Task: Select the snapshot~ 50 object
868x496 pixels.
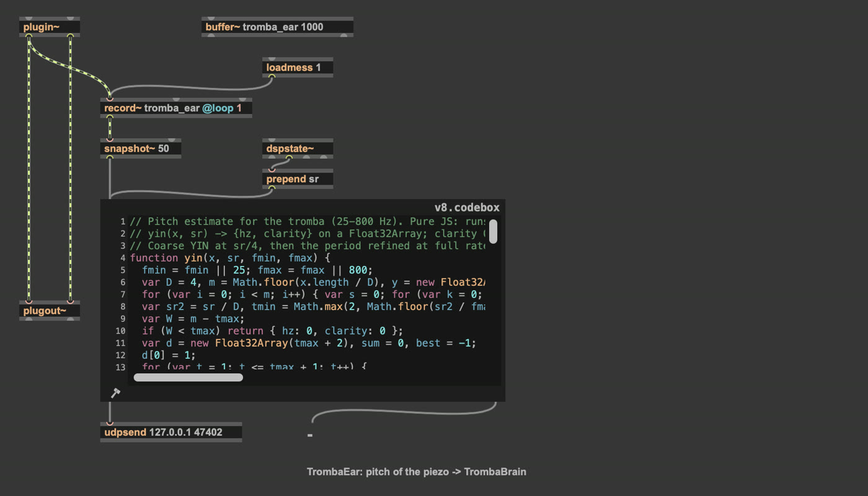Action: 141,148
